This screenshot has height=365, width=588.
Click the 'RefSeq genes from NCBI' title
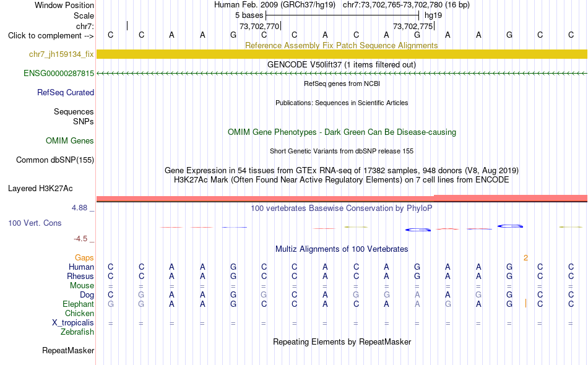click(342, 84)
